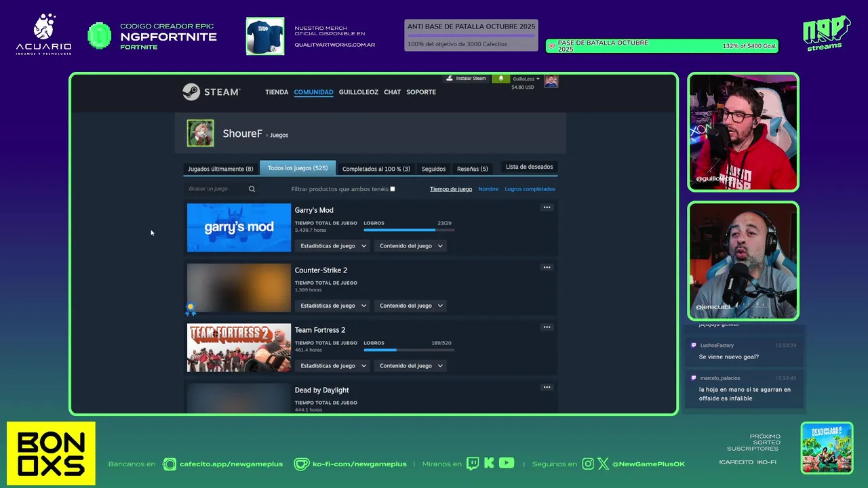This screenshot has width=868, height=488.
Task: Click the Garry's Mod achievements progress bar
Action: (409, 230)
